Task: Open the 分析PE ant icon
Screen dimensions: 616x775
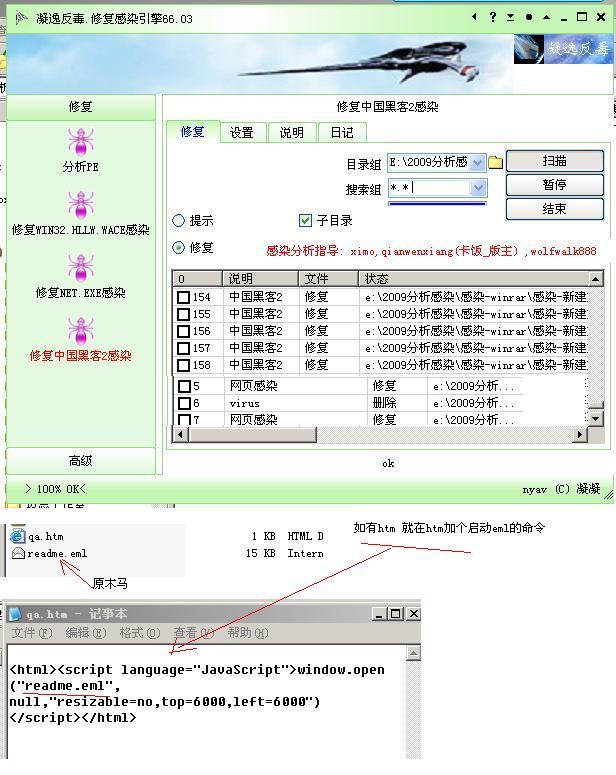Action: click(x=81, y=142)
